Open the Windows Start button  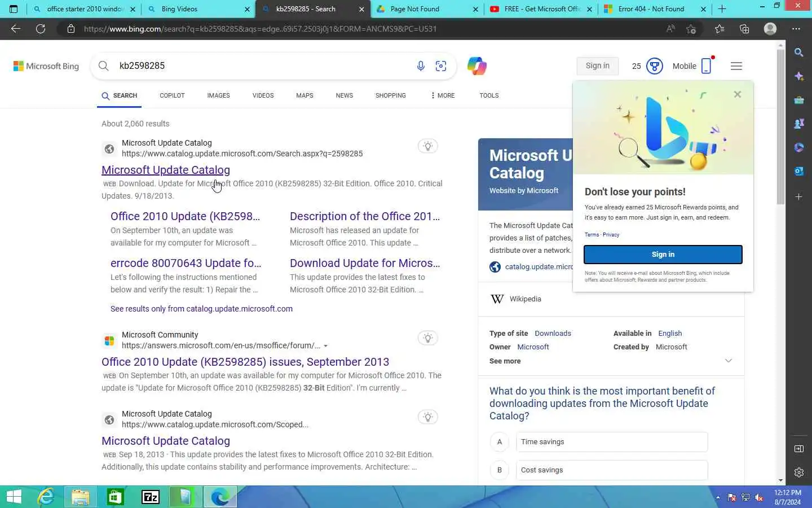14,497
